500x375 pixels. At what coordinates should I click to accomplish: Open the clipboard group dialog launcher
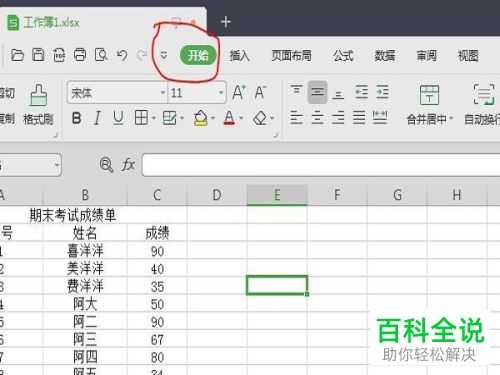point(56,135)
